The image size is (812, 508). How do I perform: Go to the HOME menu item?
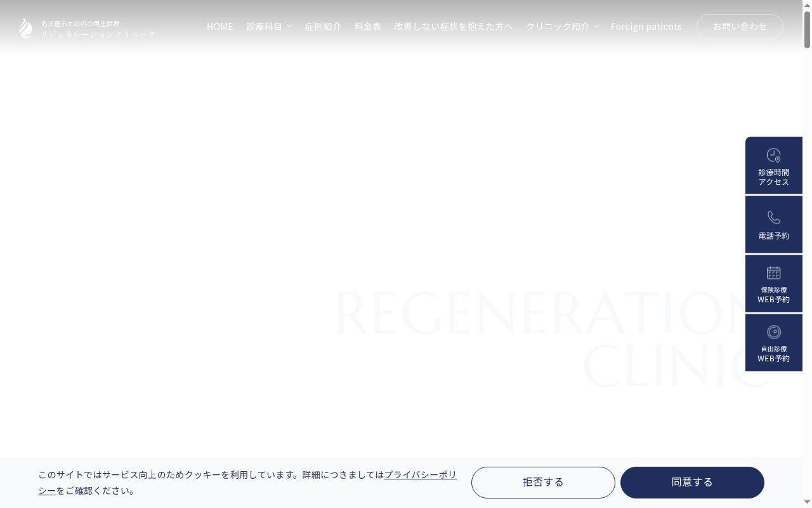click(220, 26)
